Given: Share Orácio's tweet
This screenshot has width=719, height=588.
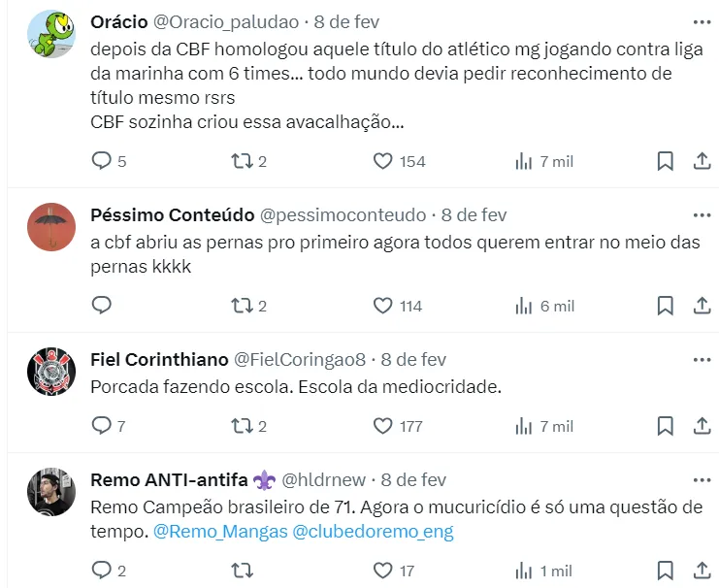Looking at the screenshot, I should click(x=702, y=161).
